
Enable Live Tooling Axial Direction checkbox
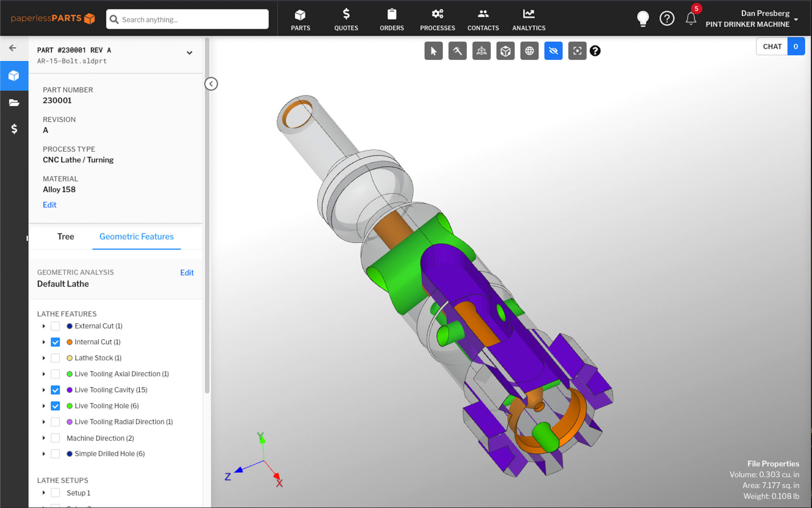pos(56,374)
